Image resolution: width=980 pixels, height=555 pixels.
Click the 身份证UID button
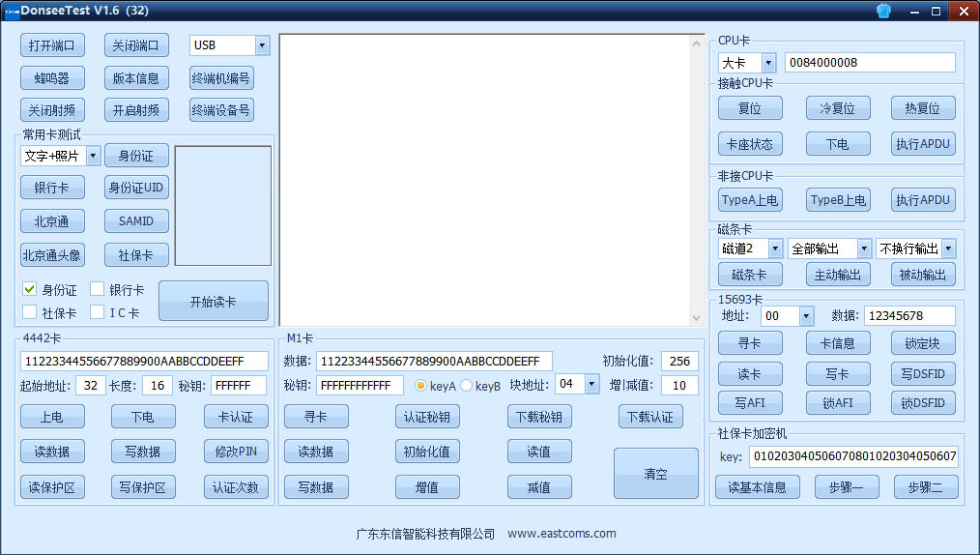[136, 188]
